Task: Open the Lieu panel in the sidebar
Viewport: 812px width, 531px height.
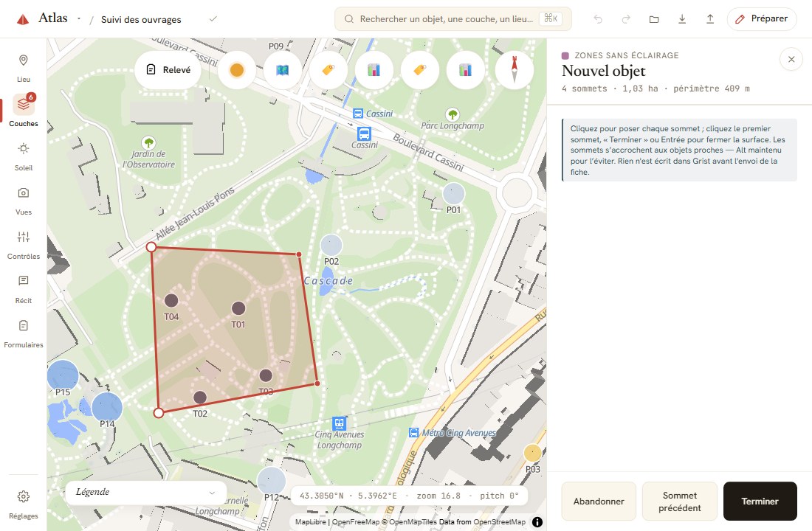Action: pyautogui.click(x=24, y=69)
